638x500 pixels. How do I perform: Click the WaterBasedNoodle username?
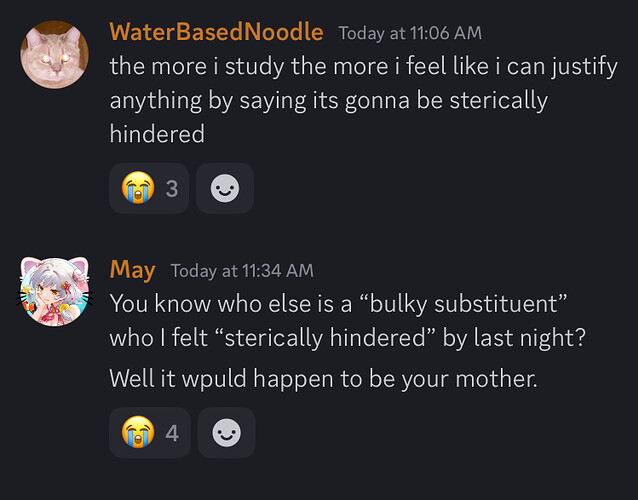pos(216,32)
